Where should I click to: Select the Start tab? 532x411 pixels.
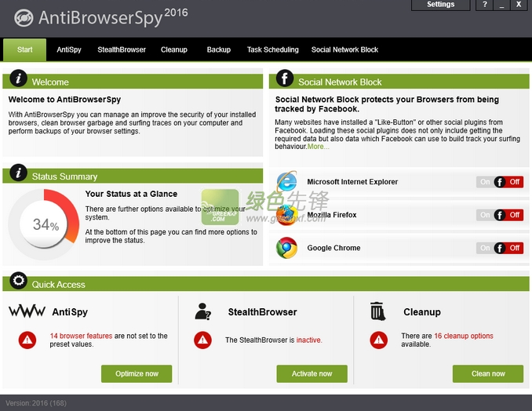[x=25, y=50]
